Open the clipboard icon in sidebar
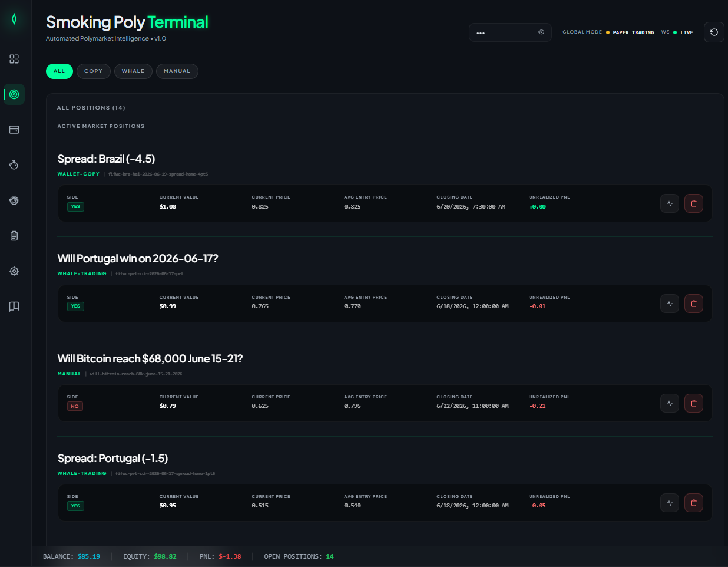The image size is (728, 567). (x=14, y=236)
